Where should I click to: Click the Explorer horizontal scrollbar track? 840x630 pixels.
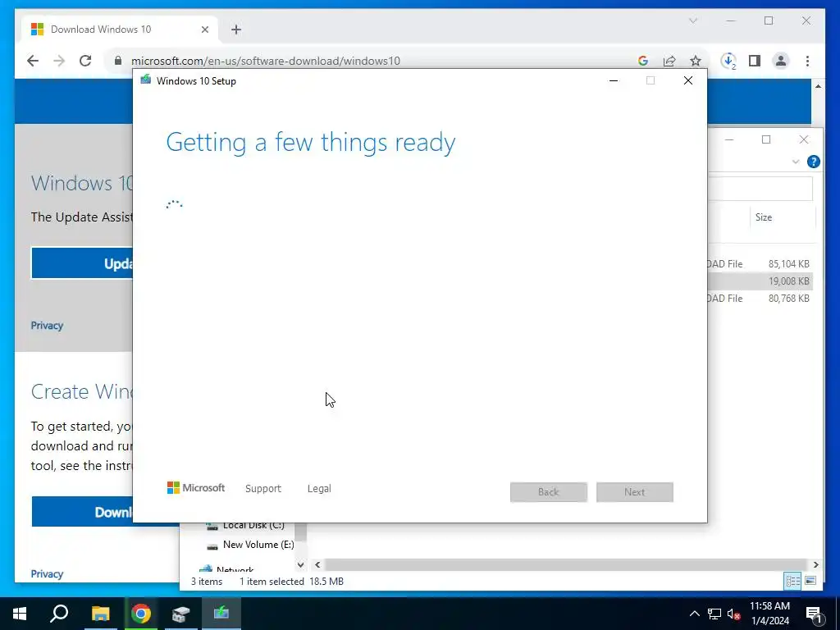(565, 564)
